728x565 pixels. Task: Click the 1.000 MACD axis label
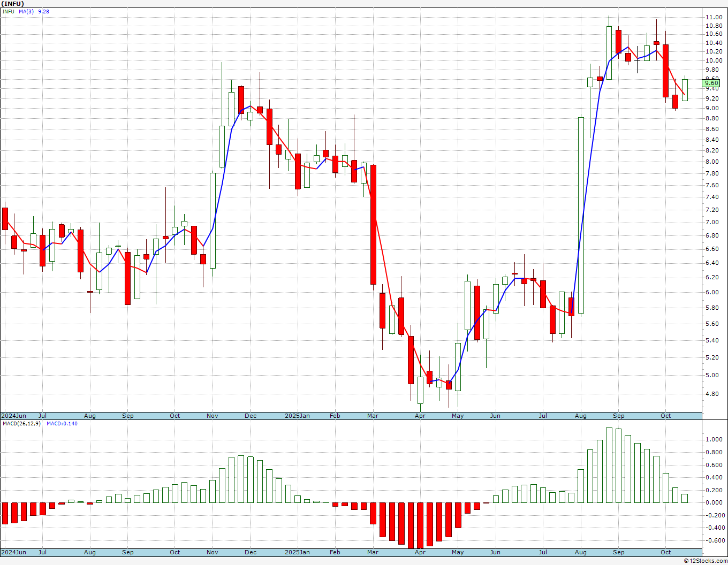(714, 439)
